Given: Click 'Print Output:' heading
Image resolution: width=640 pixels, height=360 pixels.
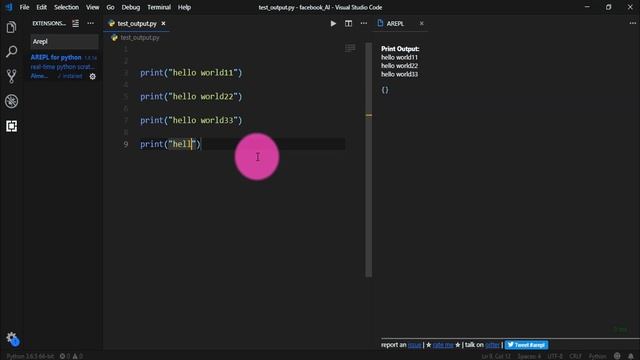Looking at the screenshot, I should (400, 49).
